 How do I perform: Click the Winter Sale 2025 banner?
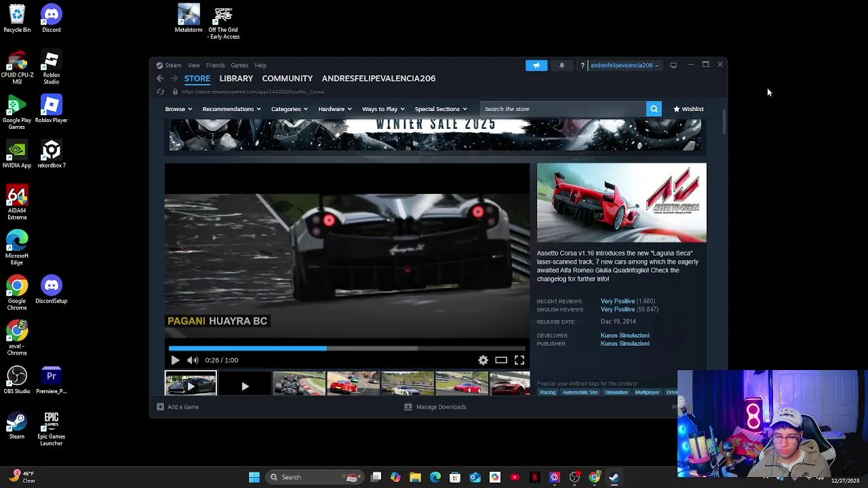tap(435, 134)
